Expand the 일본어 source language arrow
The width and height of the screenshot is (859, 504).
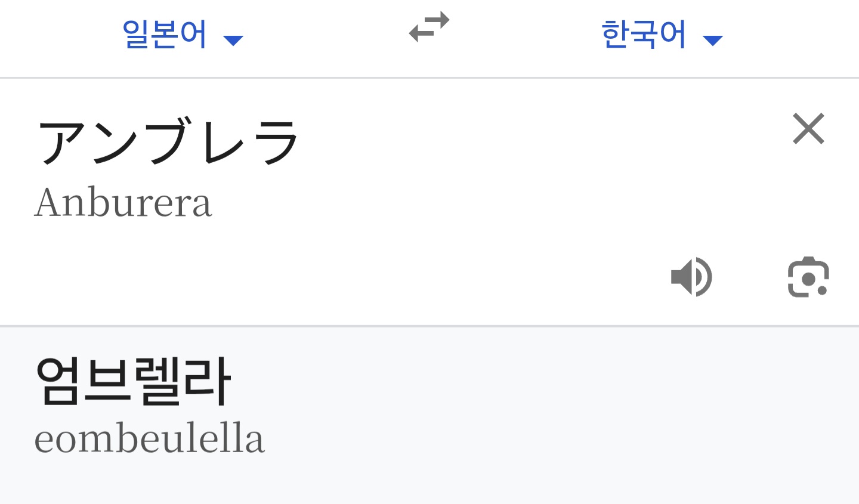[233, 41]
